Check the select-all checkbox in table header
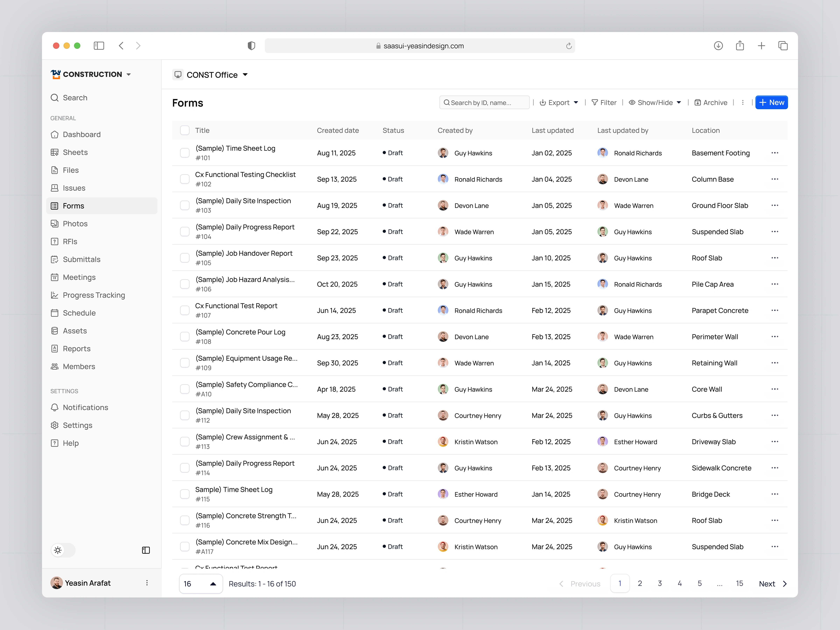The height and width of the screenshot is (630, 840). click(185, 130)
